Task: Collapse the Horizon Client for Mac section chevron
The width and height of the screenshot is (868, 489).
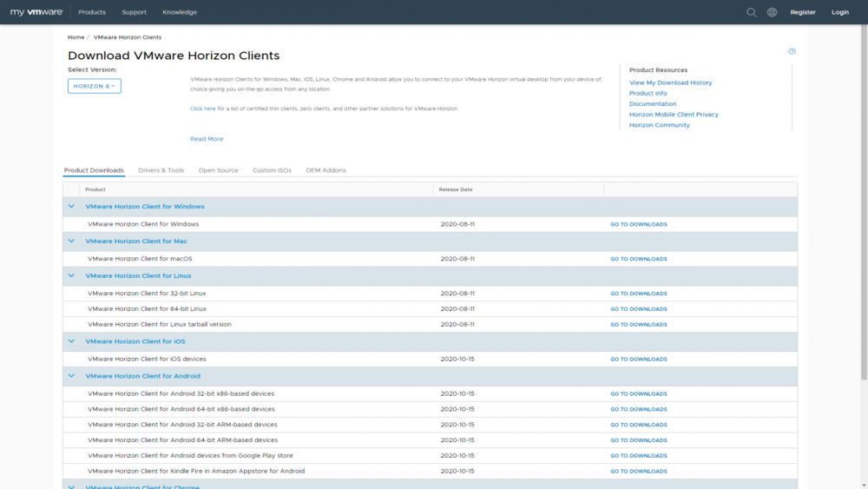Action: tap(71, 241)
